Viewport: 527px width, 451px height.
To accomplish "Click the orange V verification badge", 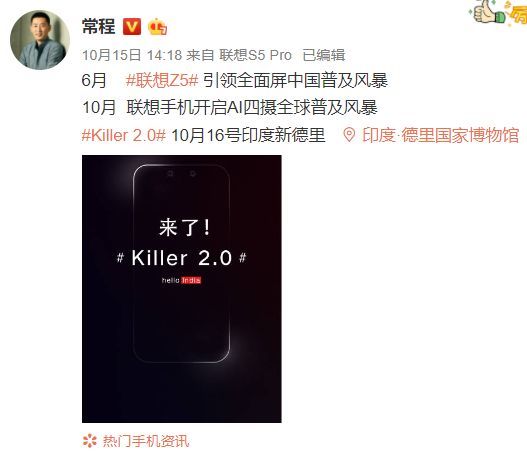I will click(x=132, y=27).
